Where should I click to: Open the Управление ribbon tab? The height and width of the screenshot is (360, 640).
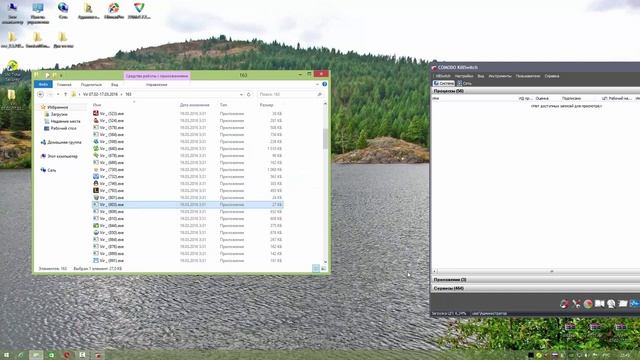157,84
